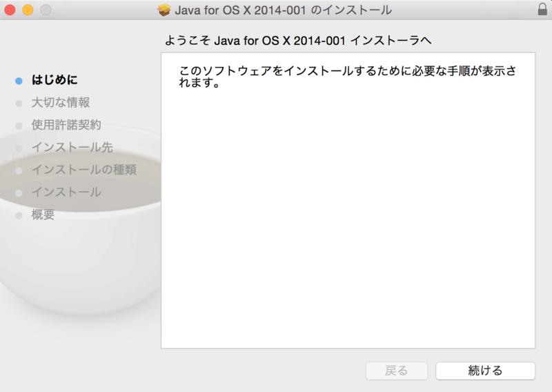Click the 続ける continue button

point(485,371)
